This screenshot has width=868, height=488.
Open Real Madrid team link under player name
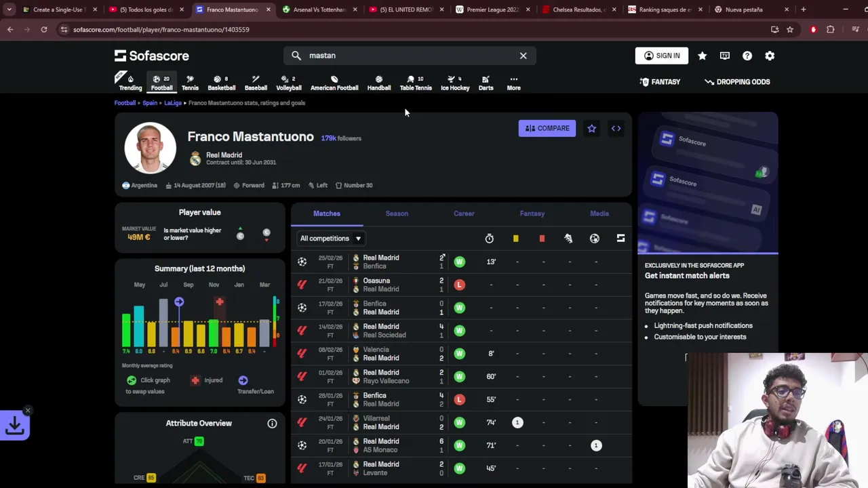tap(224, 155)
